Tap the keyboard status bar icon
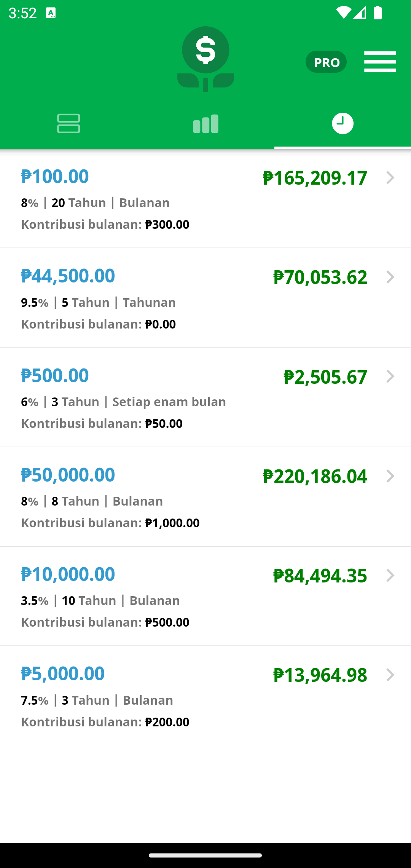 pyautogui.click(x=51, y=13)
